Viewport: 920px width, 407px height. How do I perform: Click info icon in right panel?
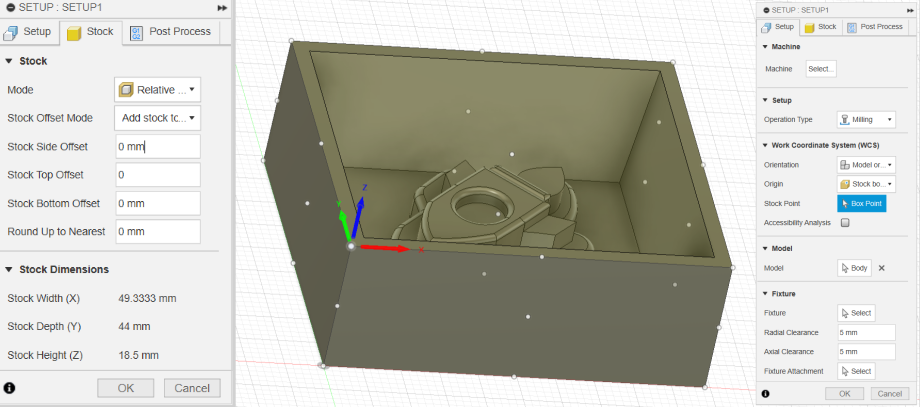[765, 394]
